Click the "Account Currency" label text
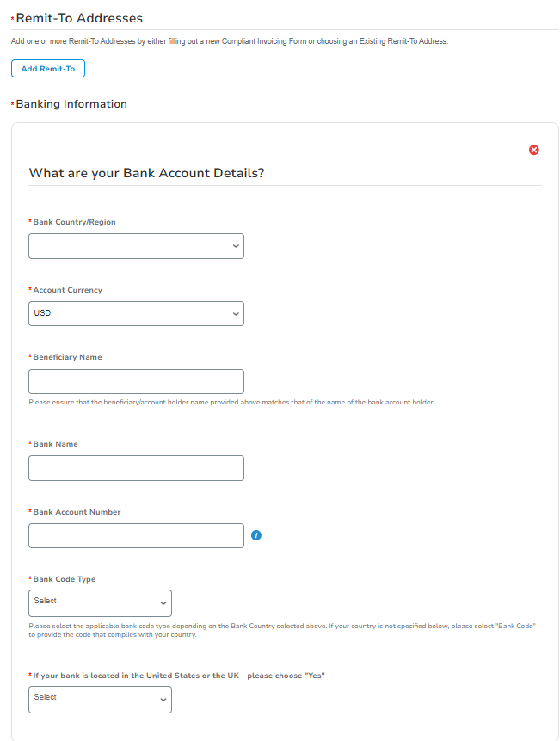 click(67, 290)
